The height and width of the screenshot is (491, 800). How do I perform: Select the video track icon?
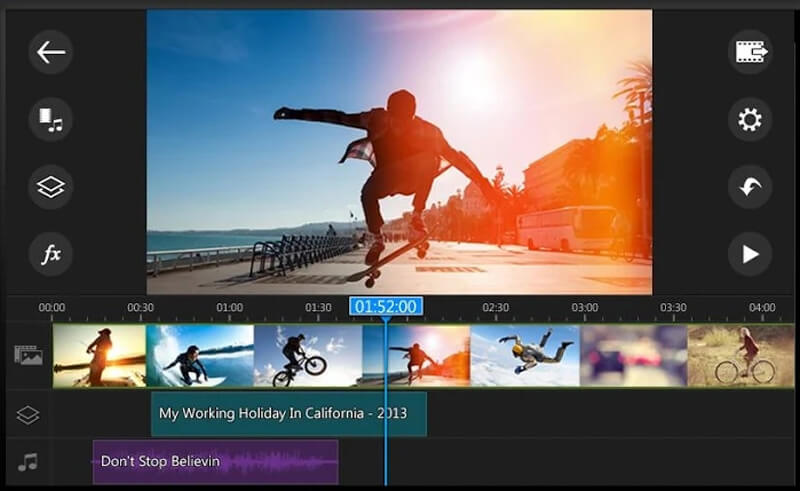pyautogui.click(x=28, y=354)
